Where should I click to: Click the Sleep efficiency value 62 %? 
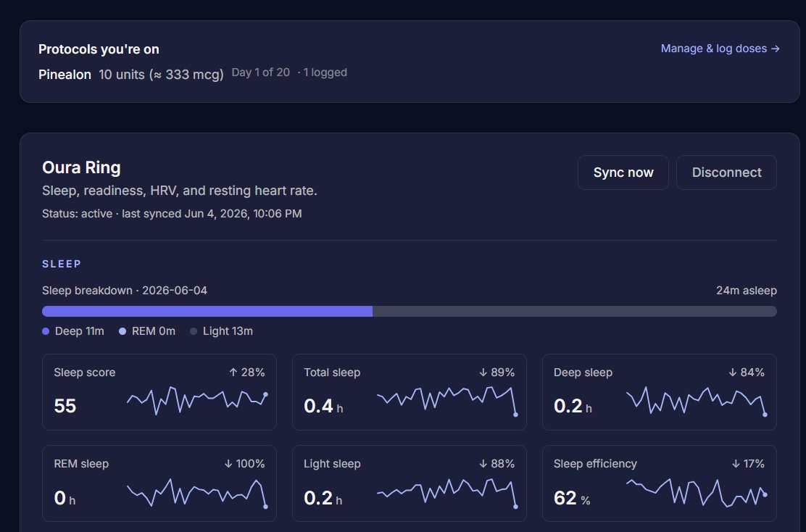pyautogui.click(x=572, y=498)
